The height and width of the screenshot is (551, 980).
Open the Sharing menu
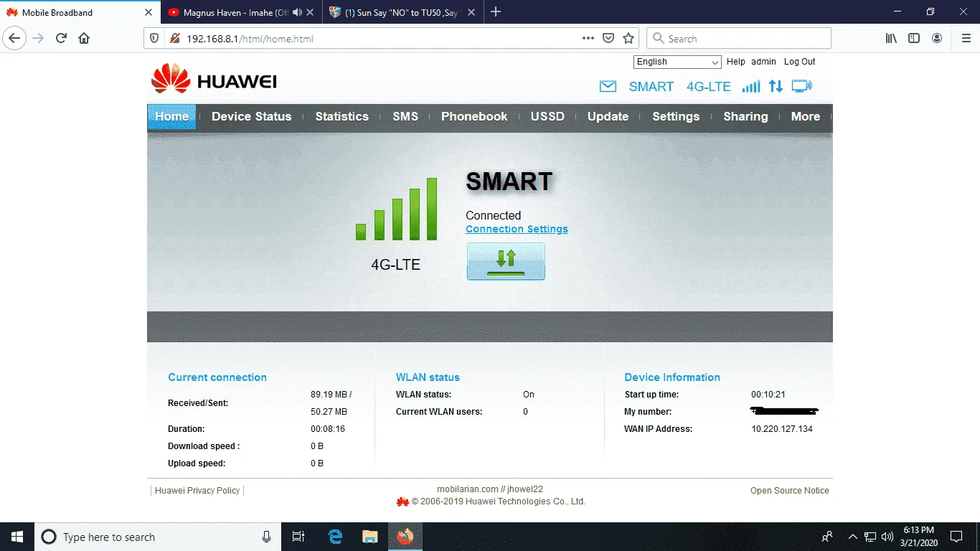(x=745, y=116)
